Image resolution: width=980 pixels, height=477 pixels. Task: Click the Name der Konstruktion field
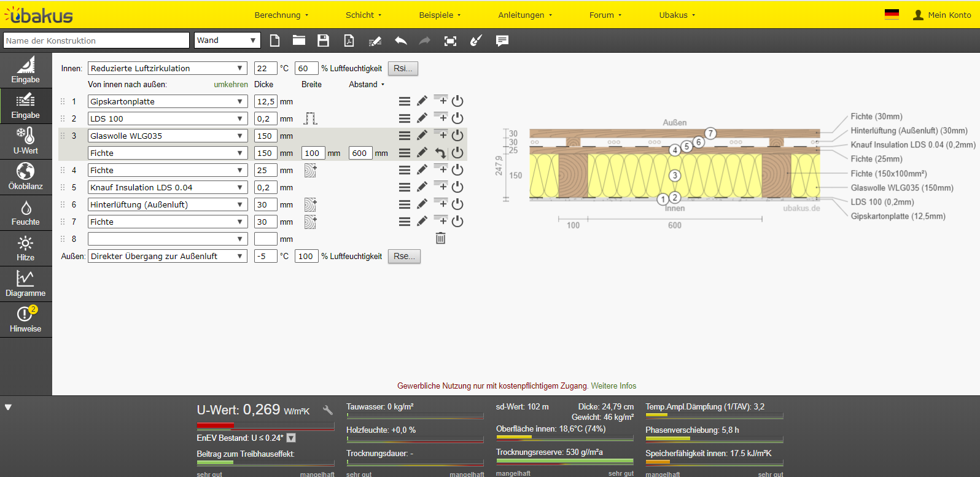96,41
